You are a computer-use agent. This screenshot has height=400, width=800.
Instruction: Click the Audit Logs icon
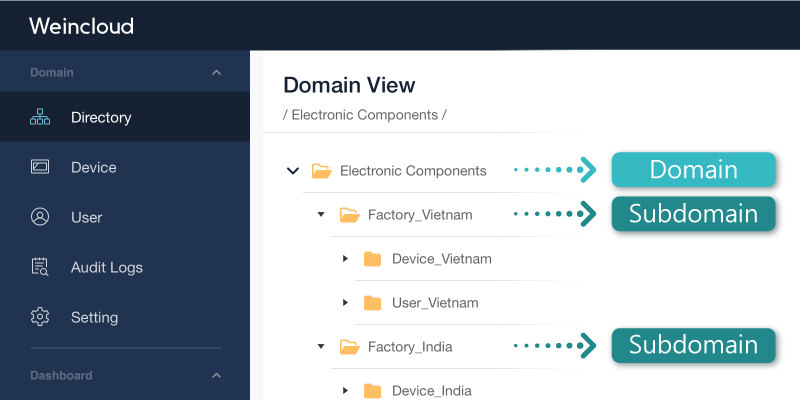pos(40,267)
